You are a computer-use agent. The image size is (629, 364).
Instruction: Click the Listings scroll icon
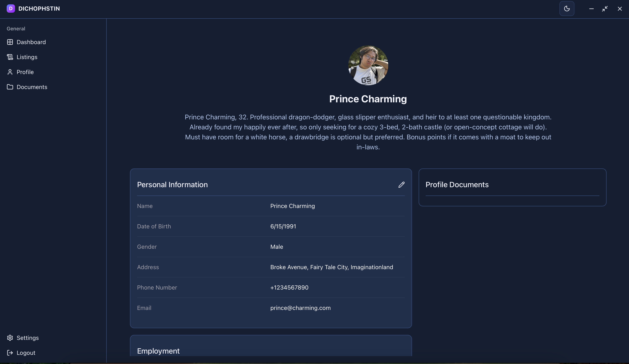(x=10, y=57)
